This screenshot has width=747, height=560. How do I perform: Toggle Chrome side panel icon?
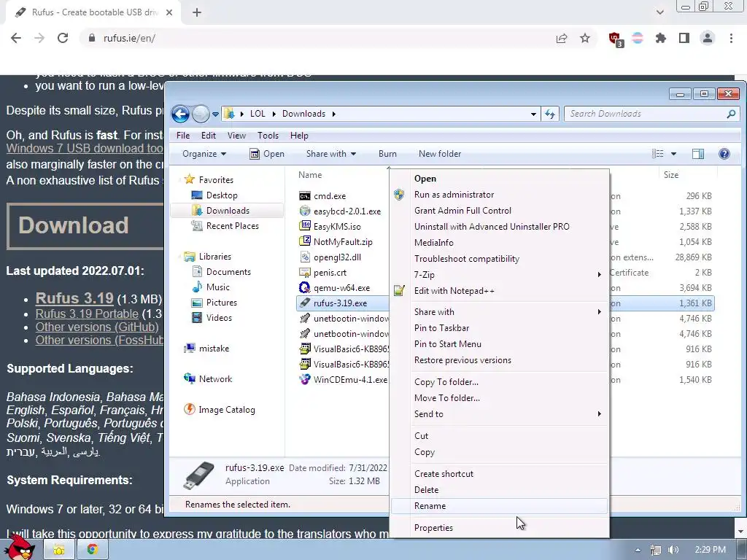tap(684, 38)
